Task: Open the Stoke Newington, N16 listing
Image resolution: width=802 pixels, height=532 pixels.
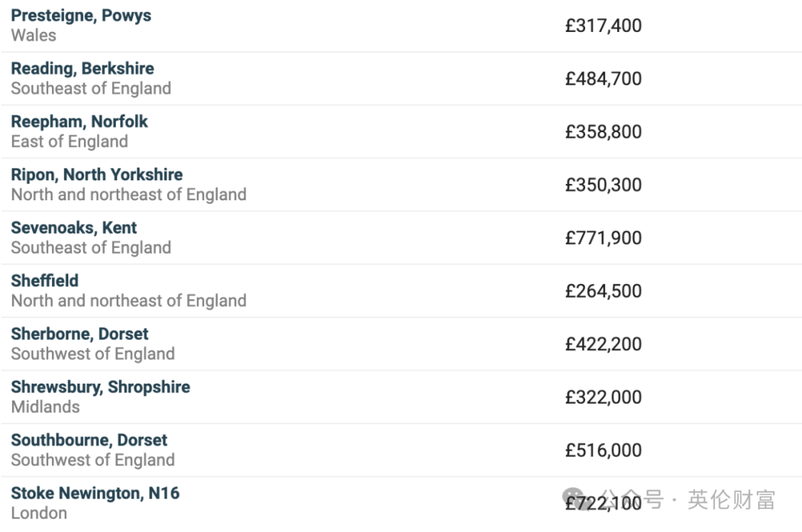Action: pos(95,493)
